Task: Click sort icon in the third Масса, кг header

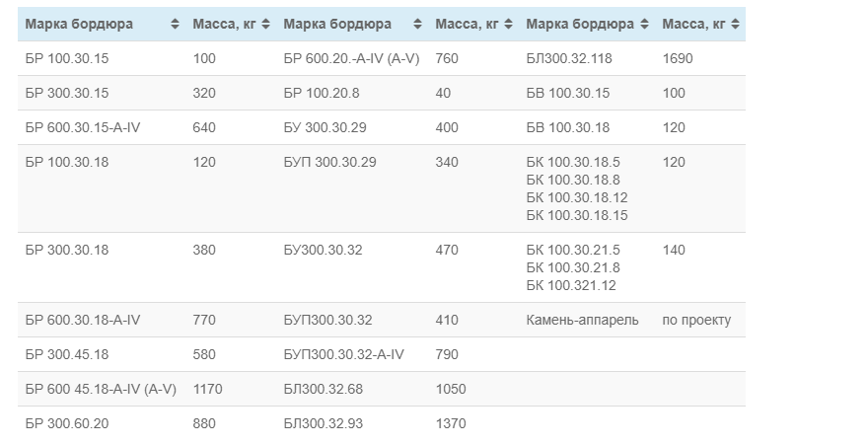Action: tap(736, 24)
